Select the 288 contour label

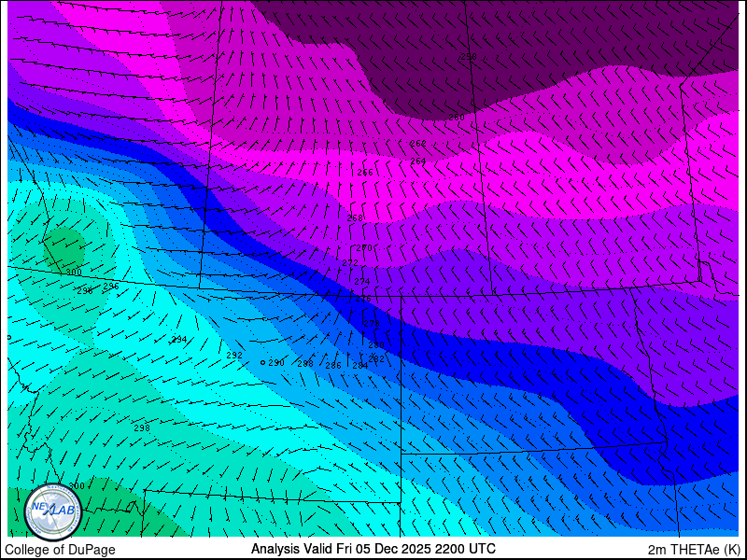[x=305, y=364]
